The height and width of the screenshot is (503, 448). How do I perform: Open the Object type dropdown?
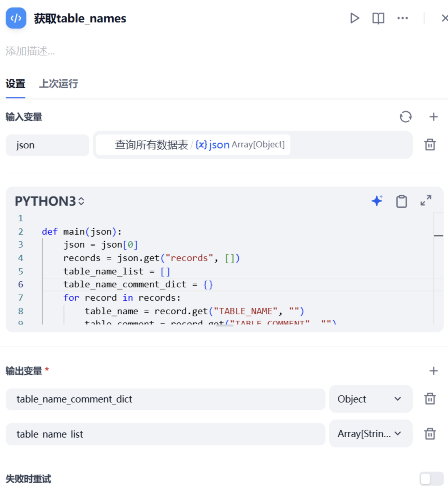(371, 399)
